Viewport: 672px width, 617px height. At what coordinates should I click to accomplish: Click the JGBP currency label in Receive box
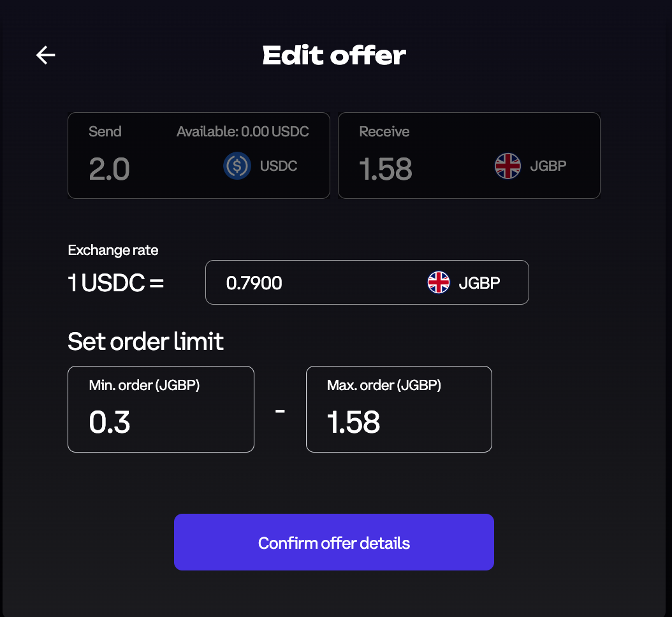548,166
